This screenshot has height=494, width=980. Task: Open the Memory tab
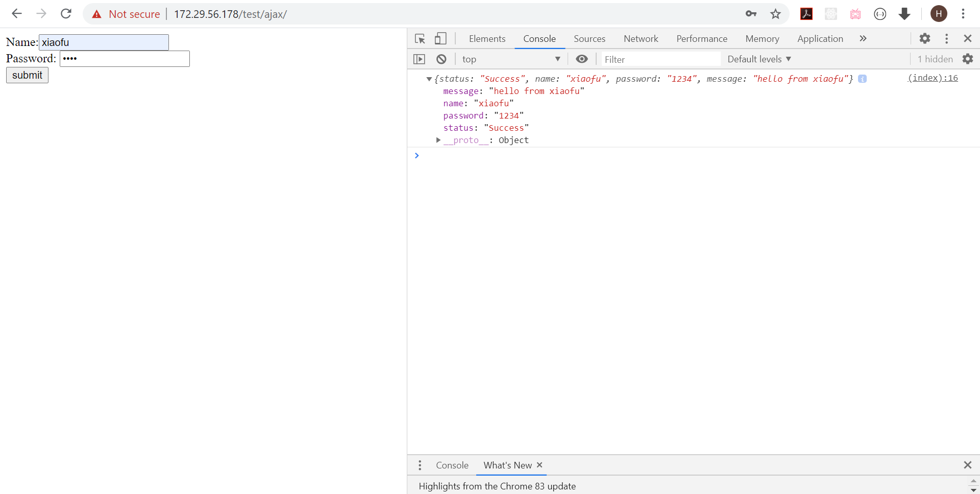click(762, 39)
